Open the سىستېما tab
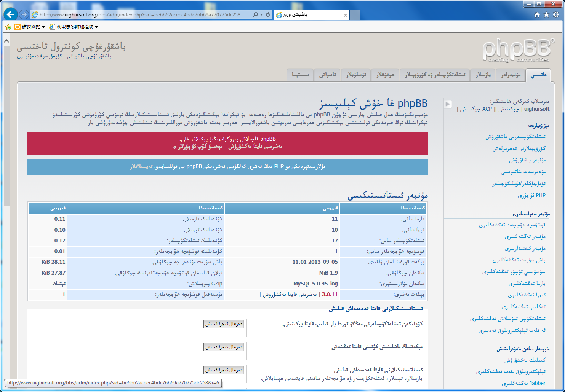The width and height of the screenshot is (565, 392). click(x=300, y=75)
